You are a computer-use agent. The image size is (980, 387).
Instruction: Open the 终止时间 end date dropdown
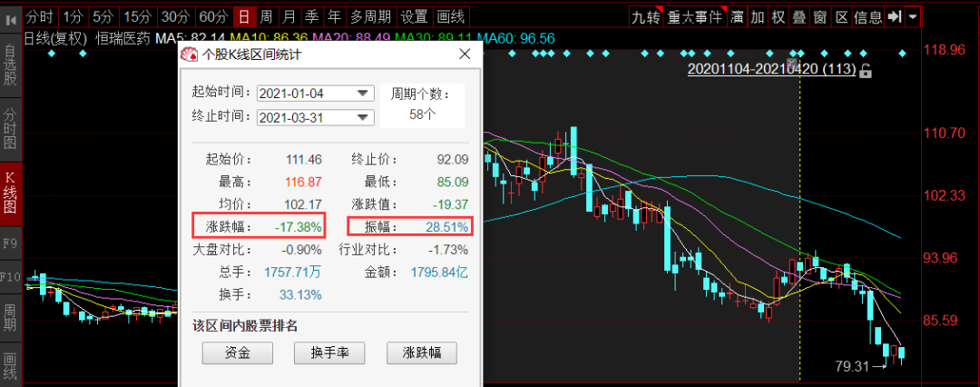[364, 117]
